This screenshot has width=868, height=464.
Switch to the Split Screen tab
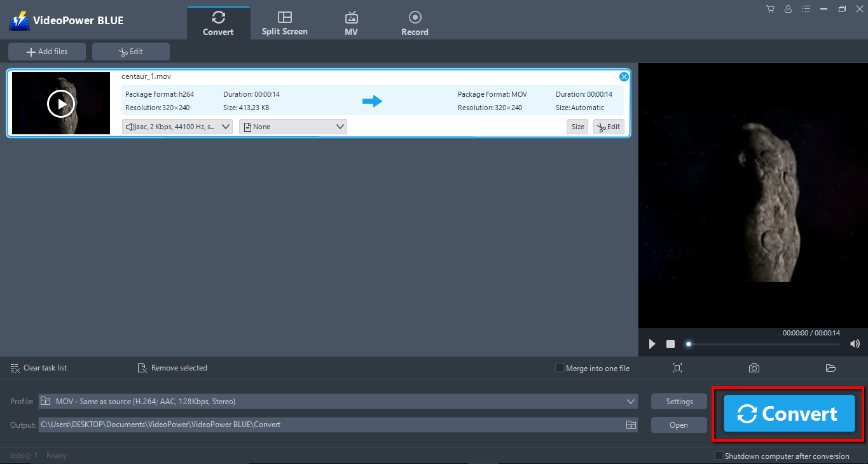(284, 22)
